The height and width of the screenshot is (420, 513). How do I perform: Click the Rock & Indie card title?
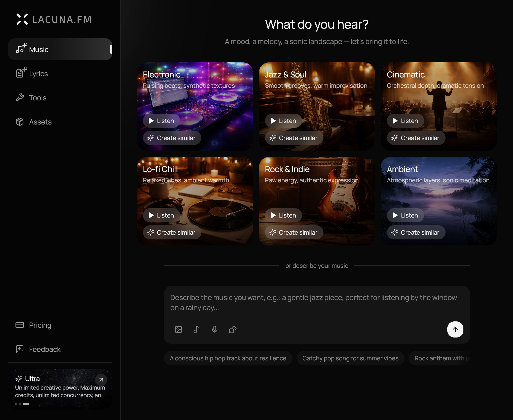pyautogui.click(x=287, y=169)
